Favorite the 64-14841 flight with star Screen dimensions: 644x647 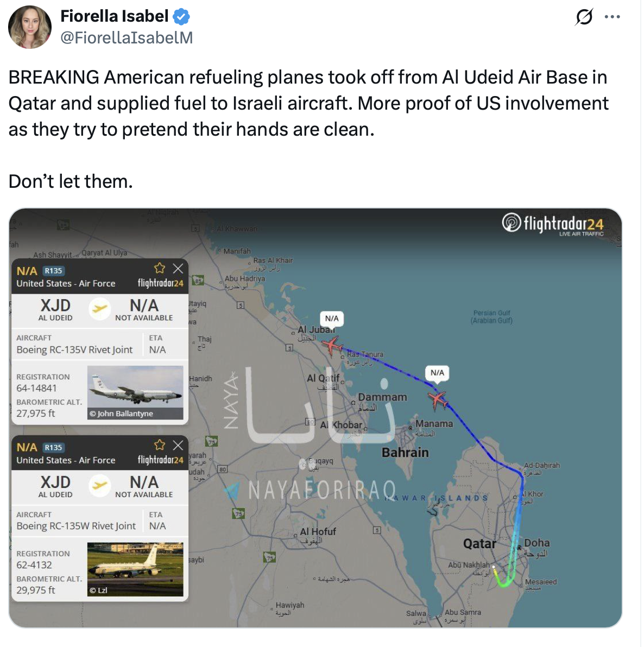point(160,268)
